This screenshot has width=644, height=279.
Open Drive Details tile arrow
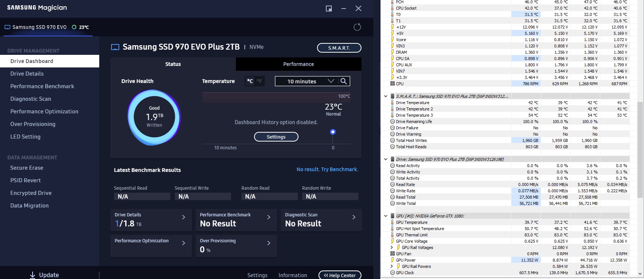pyautogui.click(x=183, y=217)
